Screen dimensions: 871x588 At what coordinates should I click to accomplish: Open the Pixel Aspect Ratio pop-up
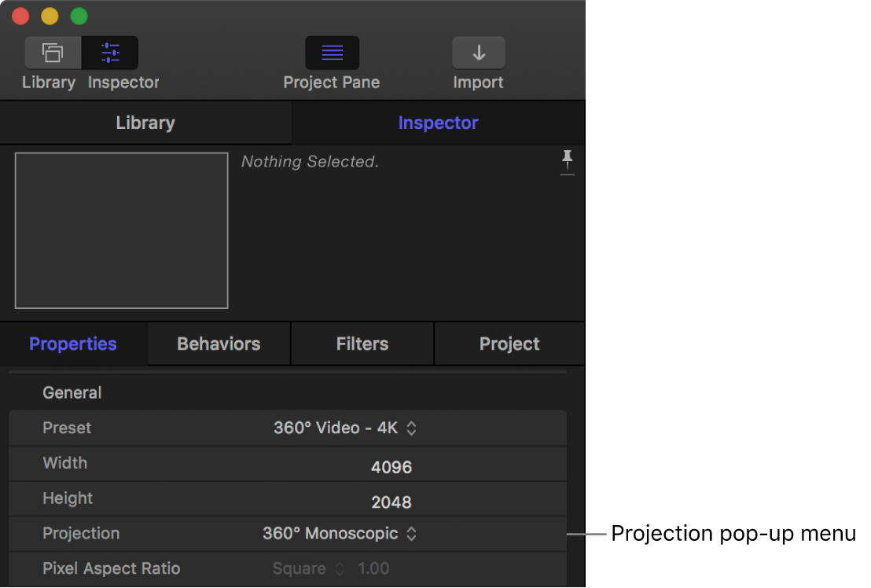(308, 568)
